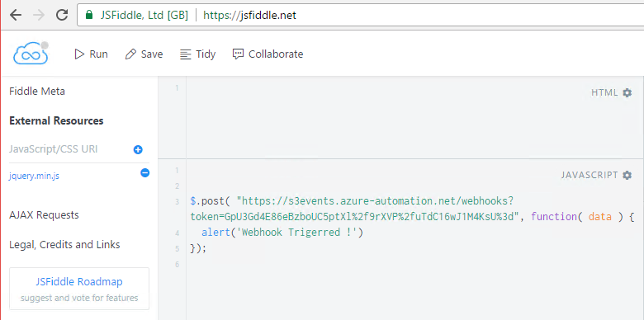Screen dimensions: 644x320
Task: Go back to the previous page
Action: [x=15, y=15]
